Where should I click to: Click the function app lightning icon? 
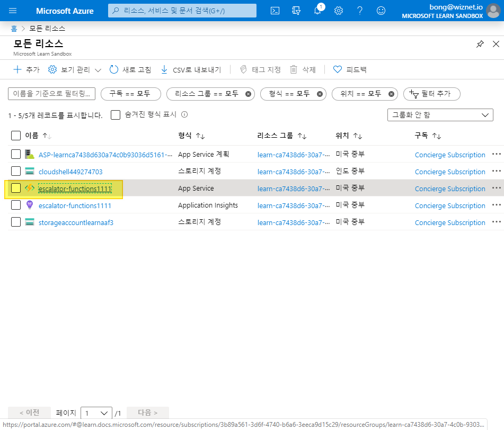[x=30, y=188]
